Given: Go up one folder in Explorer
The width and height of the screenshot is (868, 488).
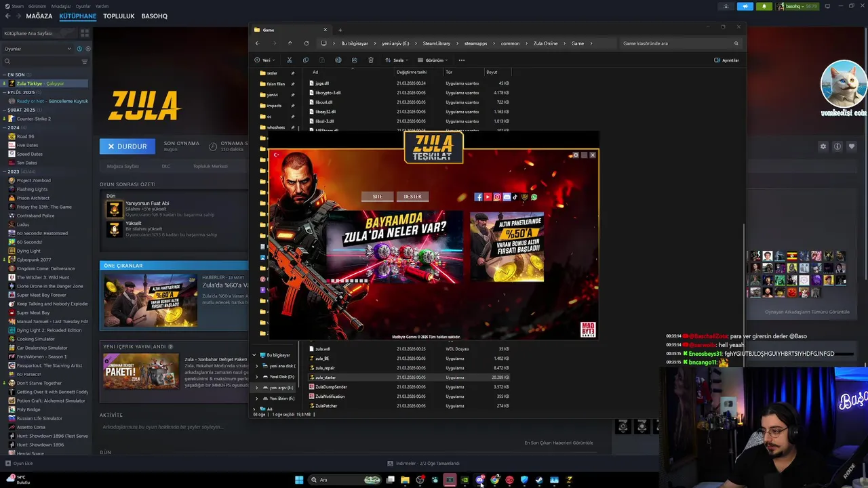Looking at the screenshot, I should click(290, 43).
